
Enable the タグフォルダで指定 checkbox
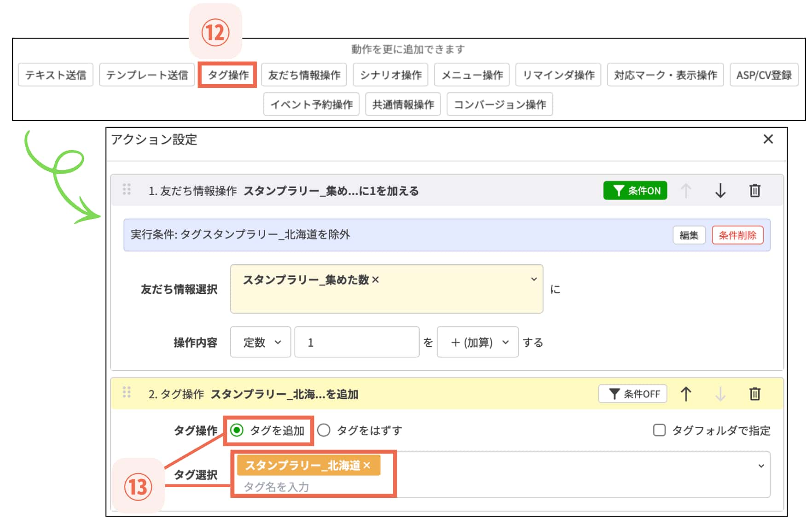coord(659,431)
